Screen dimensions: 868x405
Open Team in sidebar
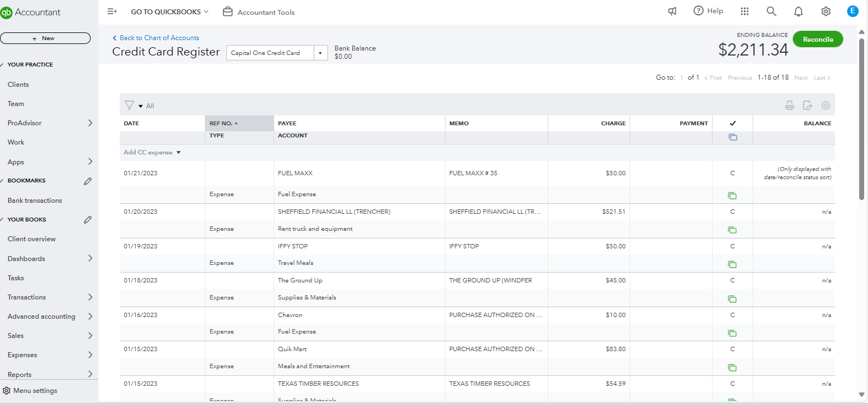16,104
